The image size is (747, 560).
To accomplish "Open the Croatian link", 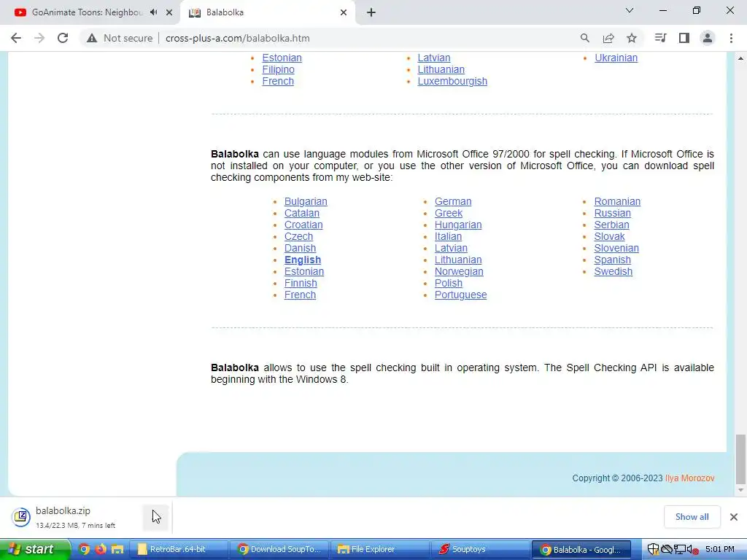I will [x=303, y=225].
